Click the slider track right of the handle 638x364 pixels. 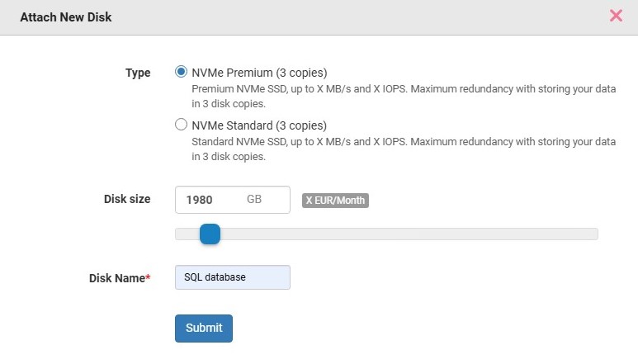pyautogui.click(x=409, y=234)
